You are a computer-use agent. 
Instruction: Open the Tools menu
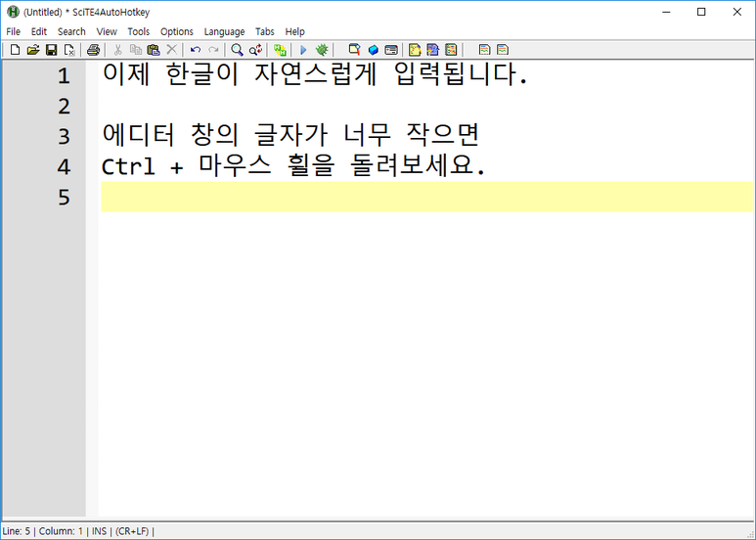(138, 32)
